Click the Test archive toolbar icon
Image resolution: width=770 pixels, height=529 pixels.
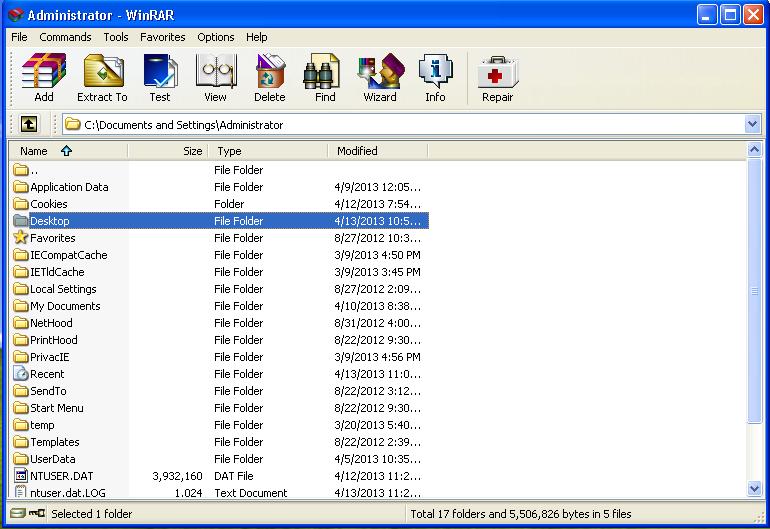(x=160, y=71)
